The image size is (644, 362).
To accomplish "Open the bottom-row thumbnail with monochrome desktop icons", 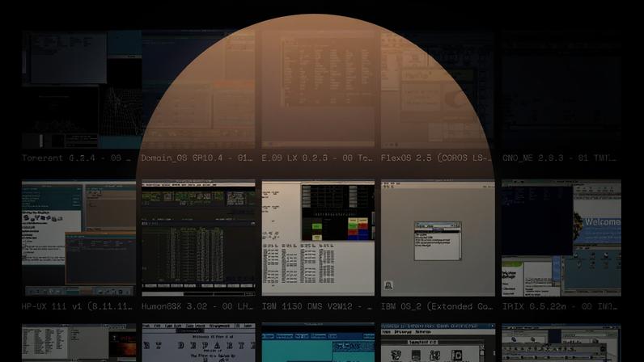I will [x=438, y=343].
